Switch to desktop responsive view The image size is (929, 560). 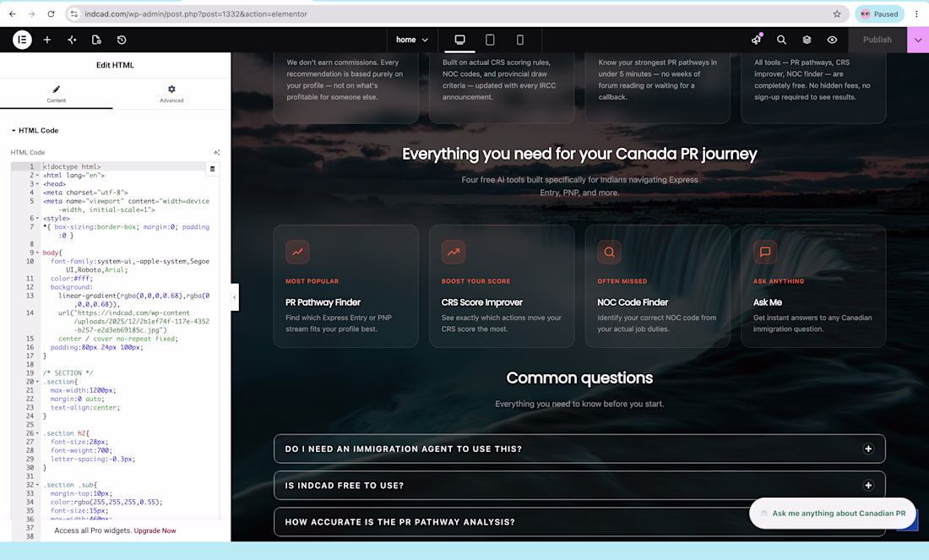pyautogui.click(x=459, y=40)
